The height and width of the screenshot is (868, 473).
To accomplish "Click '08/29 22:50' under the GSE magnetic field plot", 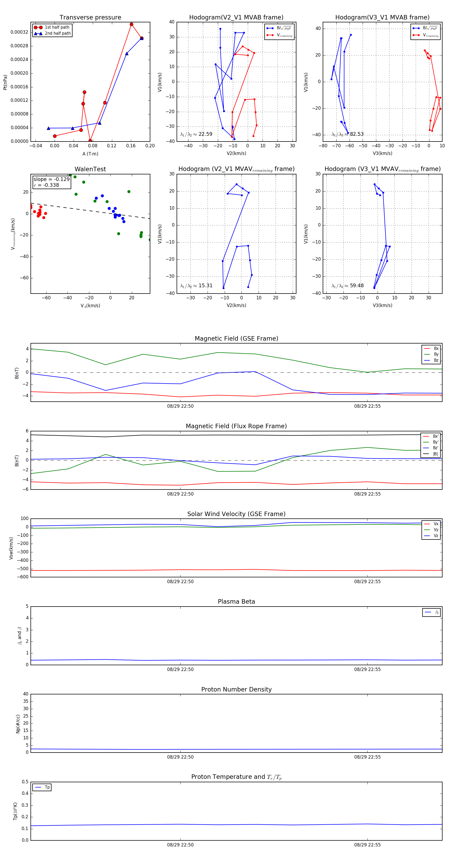I will tap(181, 406).
